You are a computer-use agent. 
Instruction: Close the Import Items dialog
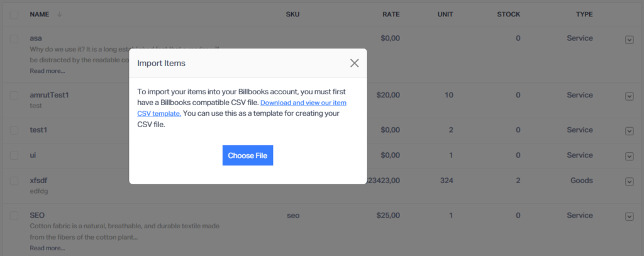[355, 63]
